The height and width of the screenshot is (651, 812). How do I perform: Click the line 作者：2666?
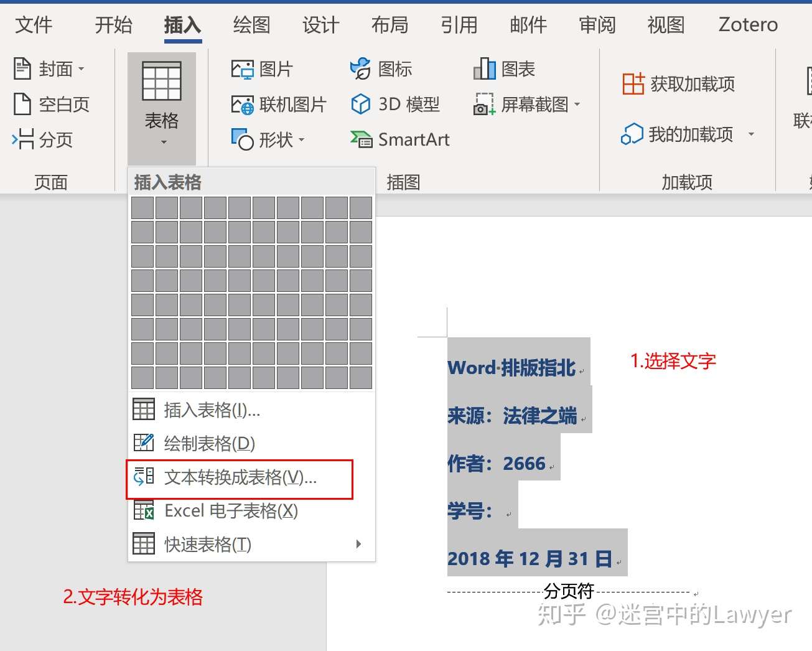[x=497, y=464]
